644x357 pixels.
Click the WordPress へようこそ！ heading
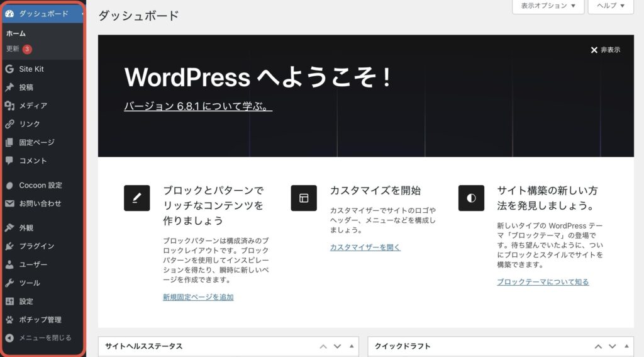(257, 77)
